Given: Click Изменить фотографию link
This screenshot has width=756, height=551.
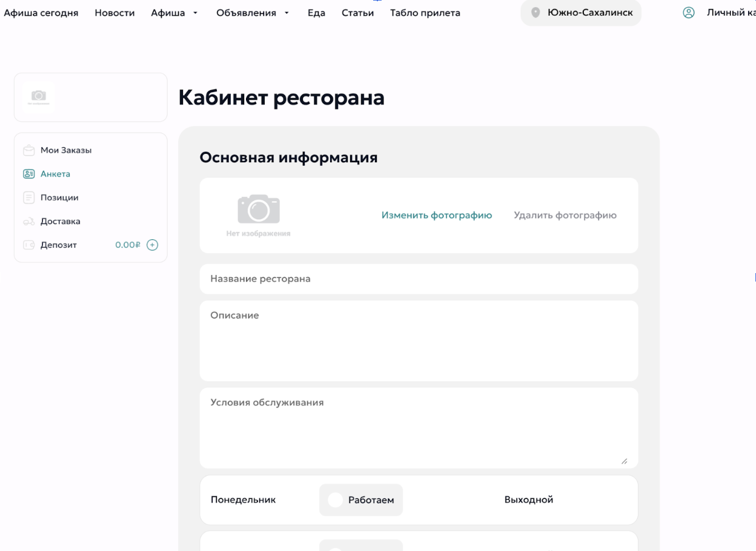Looking at the screenshot, I should coord(436,215).
